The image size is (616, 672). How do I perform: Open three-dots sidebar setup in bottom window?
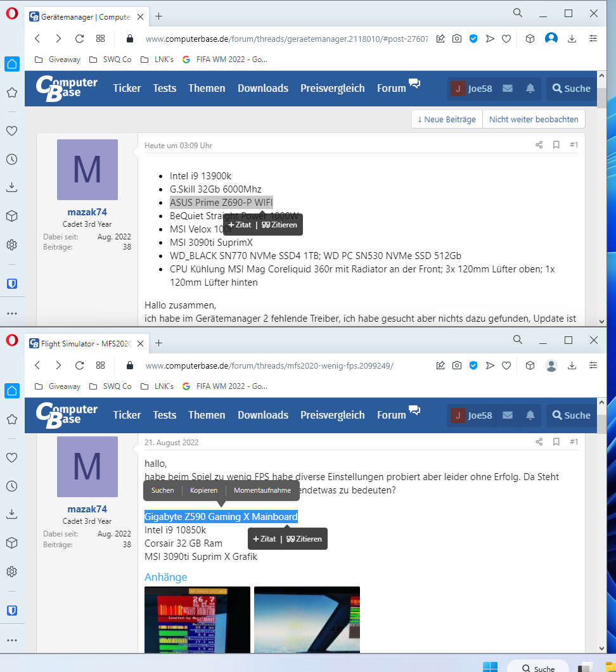pyautogui.click(x=12, y=640)
